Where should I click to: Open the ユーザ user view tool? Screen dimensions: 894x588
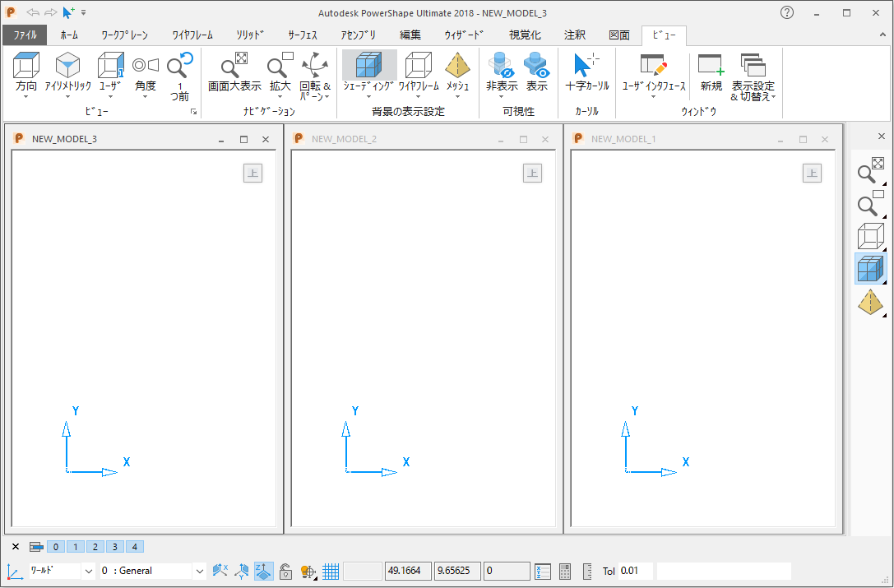coord(110,72)
